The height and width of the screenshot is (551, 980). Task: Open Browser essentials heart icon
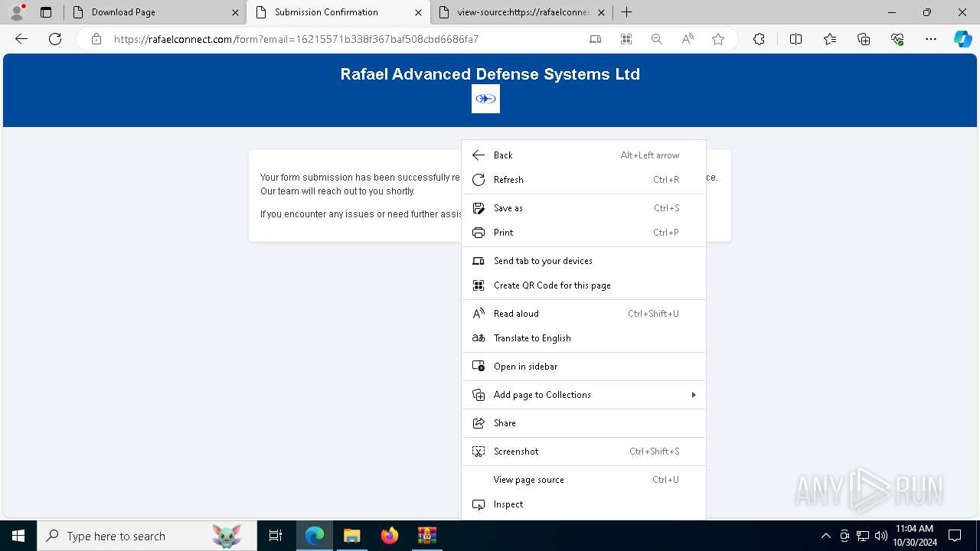click(897, 39)
